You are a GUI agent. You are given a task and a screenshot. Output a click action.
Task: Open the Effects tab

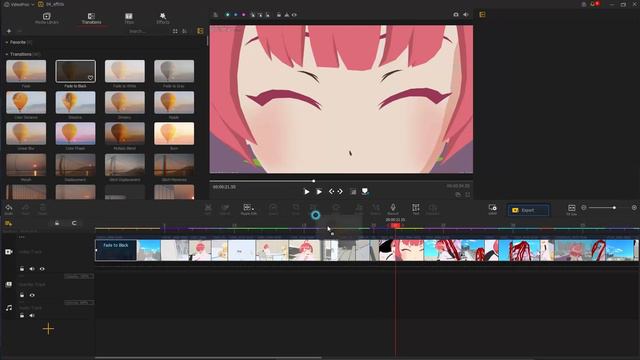[x=162, y=18]
